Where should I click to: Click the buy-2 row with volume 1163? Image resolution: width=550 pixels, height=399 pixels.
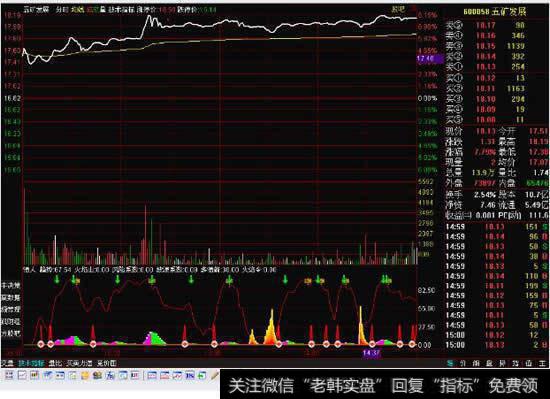486,88
